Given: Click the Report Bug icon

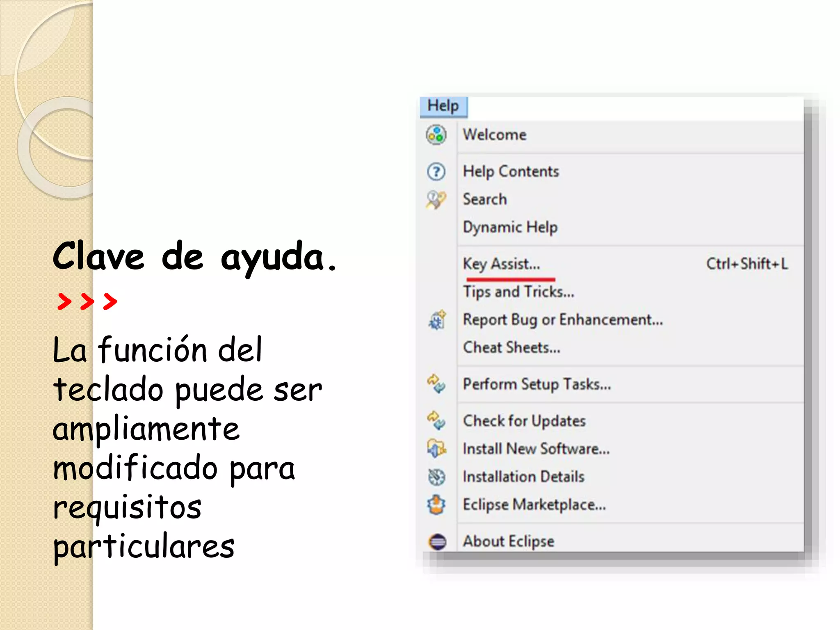Looking at the screenshot, I should click(437, 320).
